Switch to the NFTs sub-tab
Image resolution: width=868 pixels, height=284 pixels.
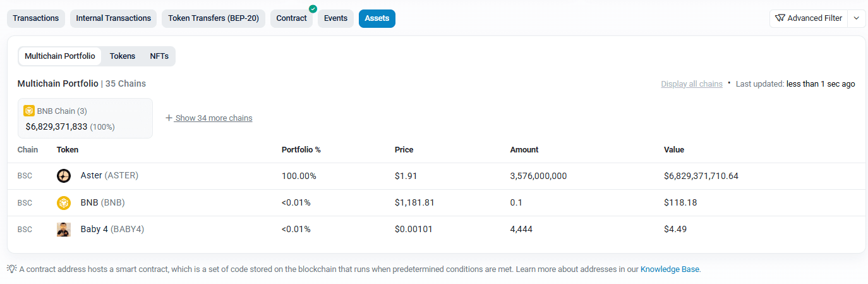point(159,56)
